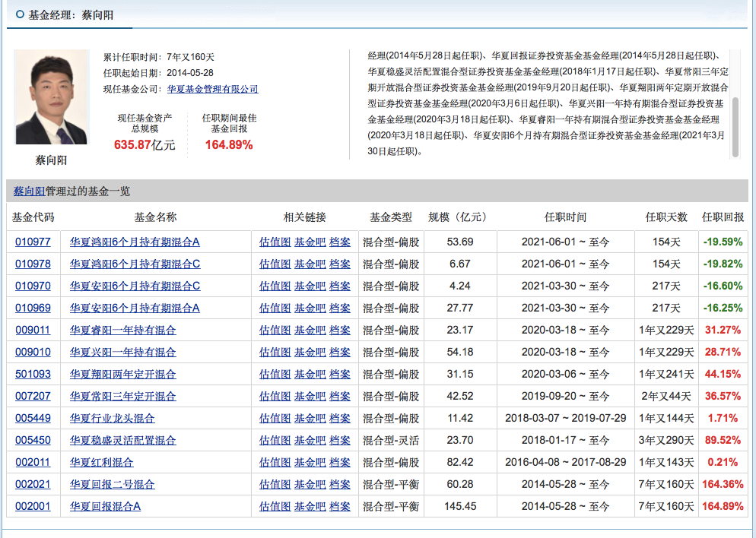Open fund code 010977
Viewport: 756px width, 538px height.
[x=33, y=242]
